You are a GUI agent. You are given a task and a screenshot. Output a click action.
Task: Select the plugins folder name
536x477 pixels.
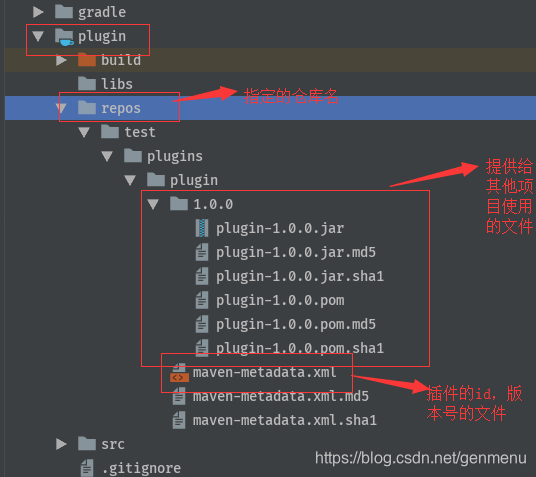pos(175,157)
